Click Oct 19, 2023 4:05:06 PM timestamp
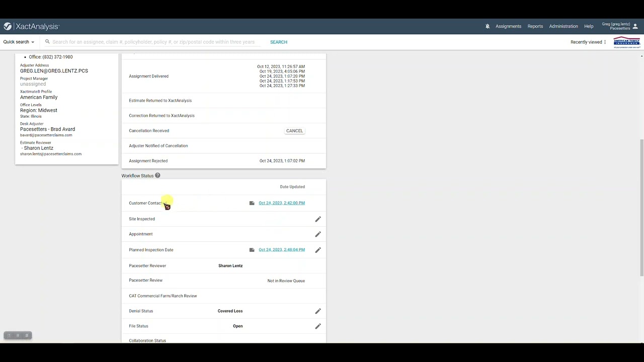The width and height of the screenshot is (644, 362). 282,71
